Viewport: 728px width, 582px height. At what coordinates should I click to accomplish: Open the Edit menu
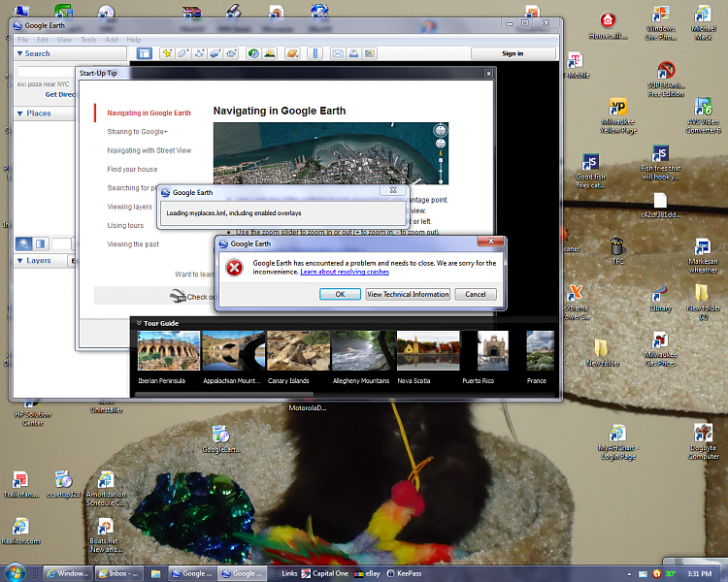pos(43,40)
